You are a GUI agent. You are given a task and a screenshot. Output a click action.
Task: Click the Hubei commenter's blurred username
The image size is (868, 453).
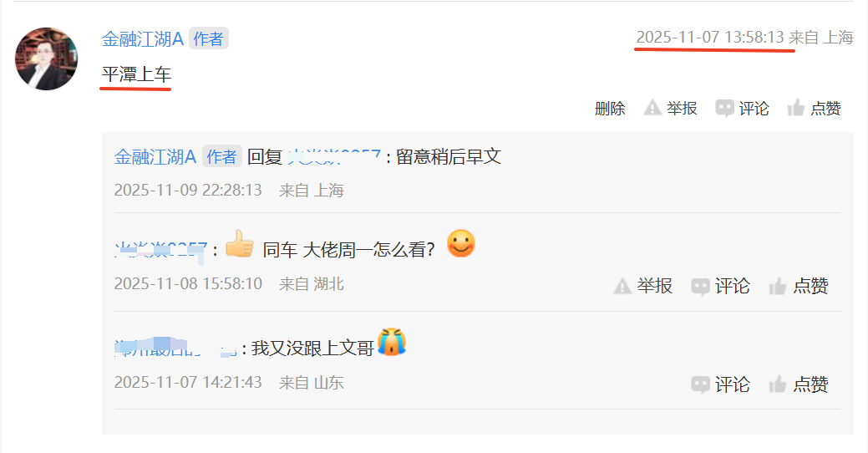[160, 250]
